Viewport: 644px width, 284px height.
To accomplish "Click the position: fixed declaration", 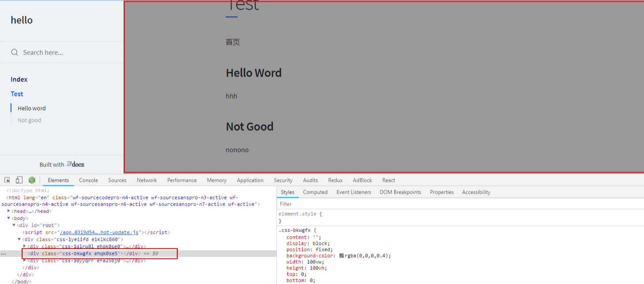I will pos(309,250).
